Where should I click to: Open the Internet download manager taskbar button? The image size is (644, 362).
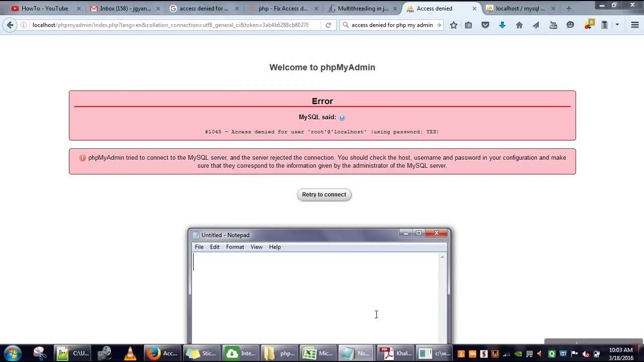(240, 353)
